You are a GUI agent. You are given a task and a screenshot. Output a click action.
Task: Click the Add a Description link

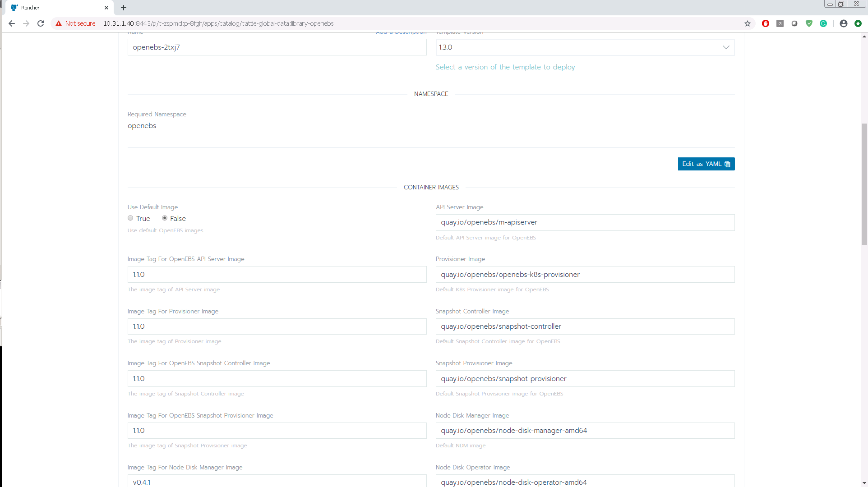[401, 32]
